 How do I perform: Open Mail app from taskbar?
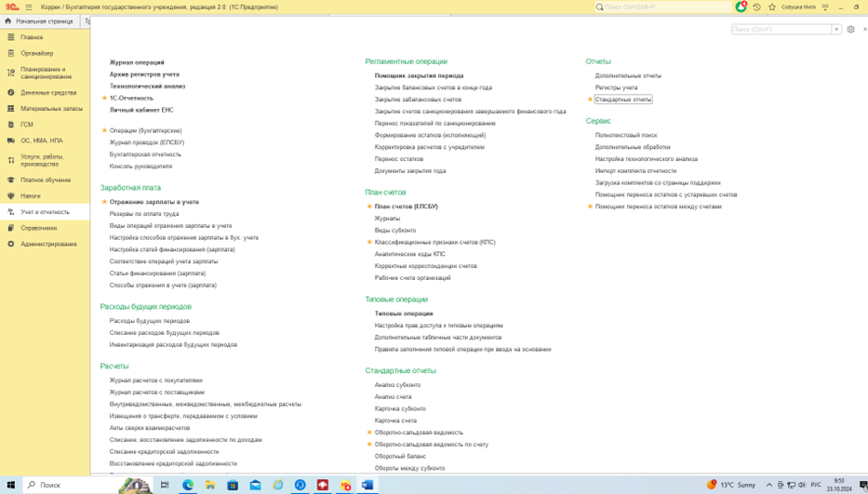(x=255, y=485)
